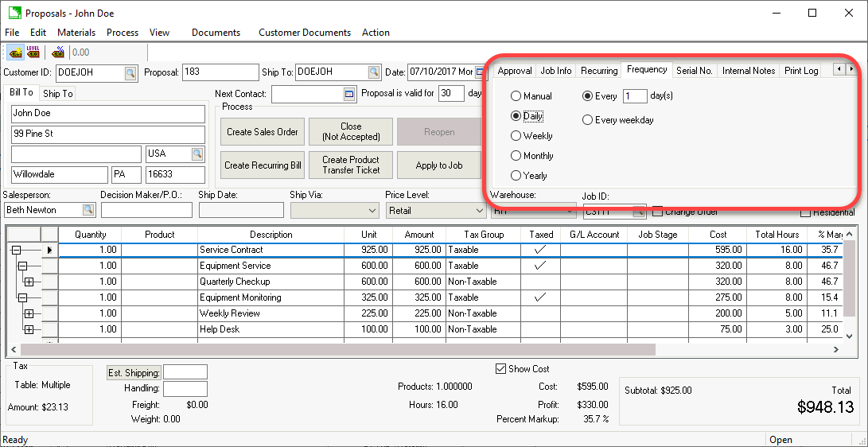Screen dimensions: 868x447
Task: Select the Weekly frequency option
Action: click(516, 136)
